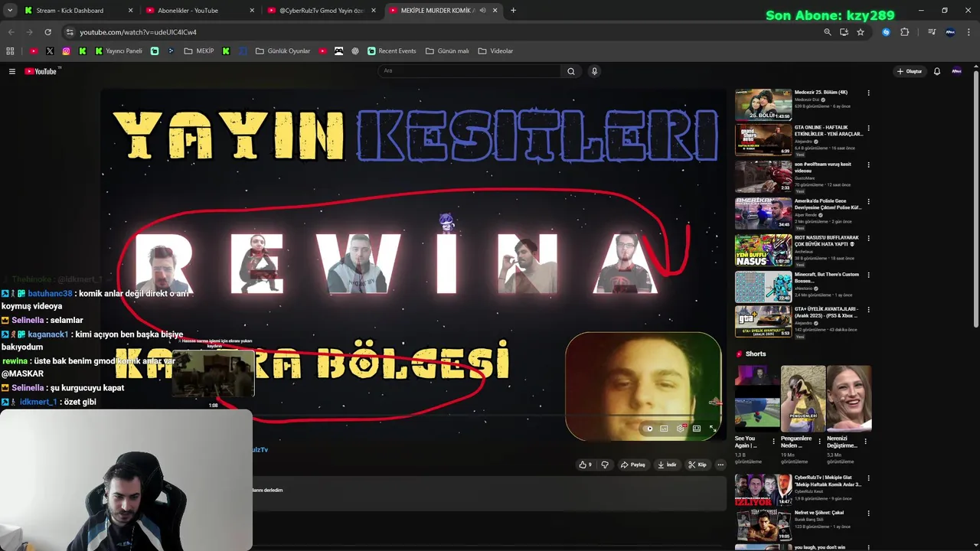The image size is (980, 551).
Task: Open the game controller bookmark icon
Action: coord(338,51)
